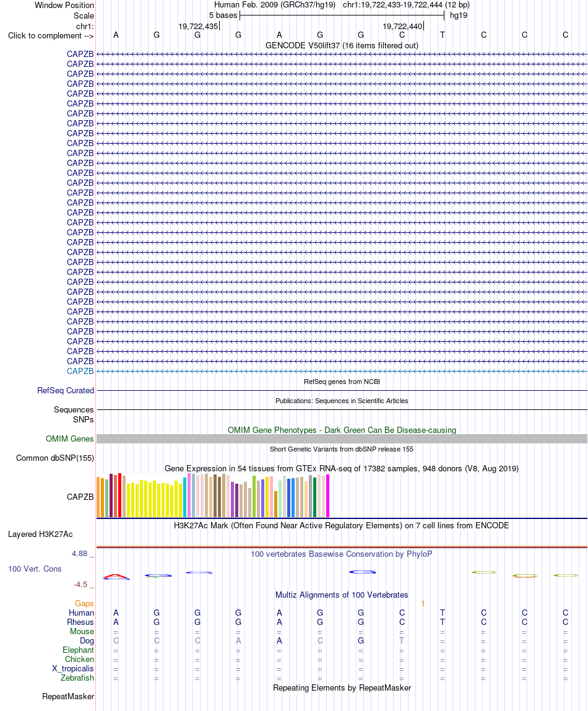Select the Window Position label
The width and height of the screenshot is (588, 711).
click(64, 5)
